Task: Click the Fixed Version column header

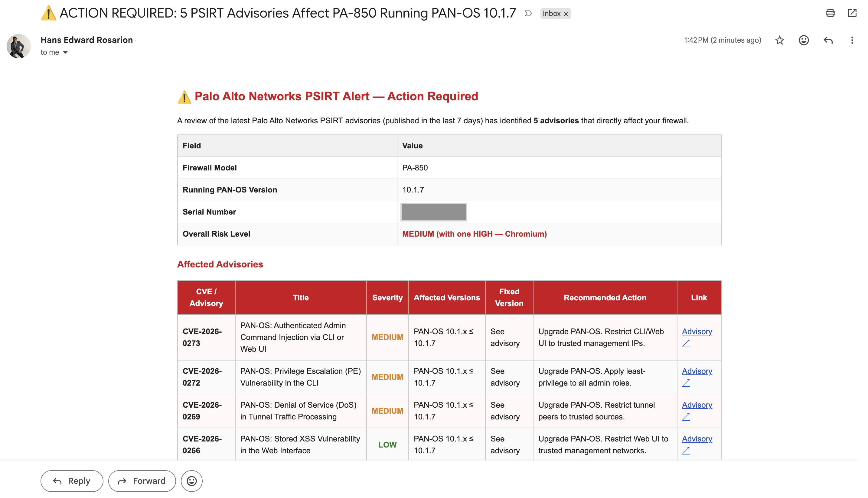Action: (509, 298)
